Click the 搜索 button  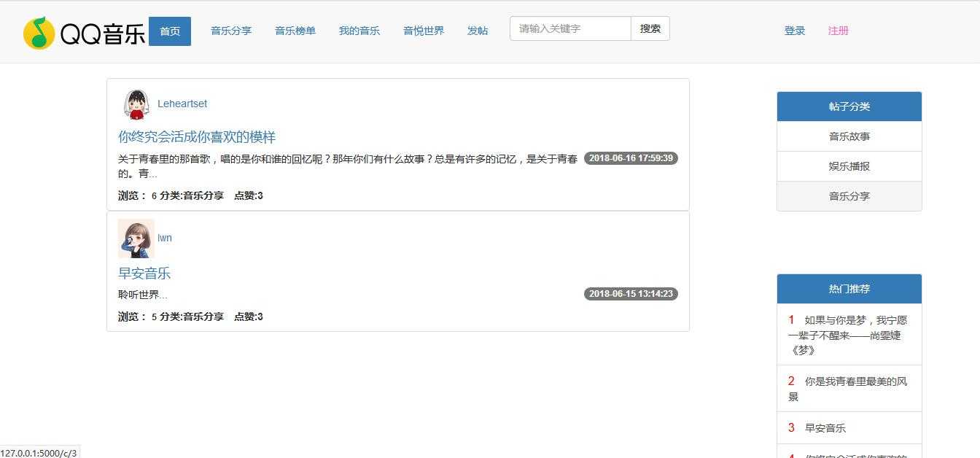pos(650,28)
